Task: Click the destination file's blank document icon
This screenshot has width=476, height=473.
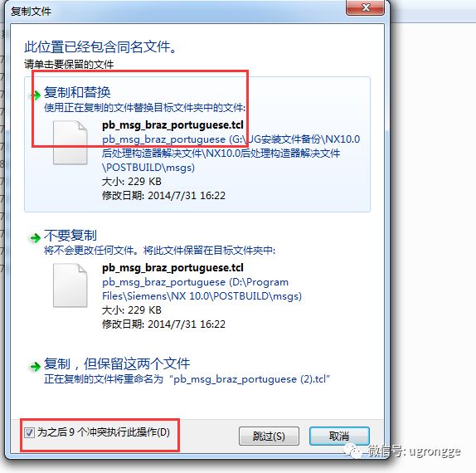Action: pos(70,285)
